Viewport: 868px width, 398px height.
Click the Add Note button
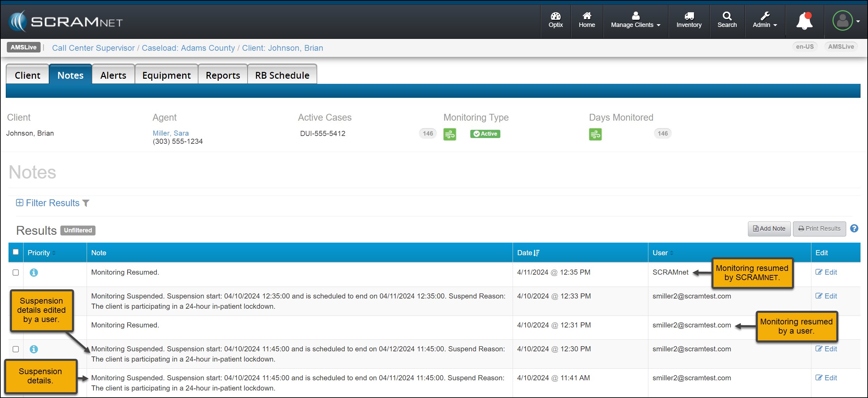pyautogui.click(x=769, y=229)
